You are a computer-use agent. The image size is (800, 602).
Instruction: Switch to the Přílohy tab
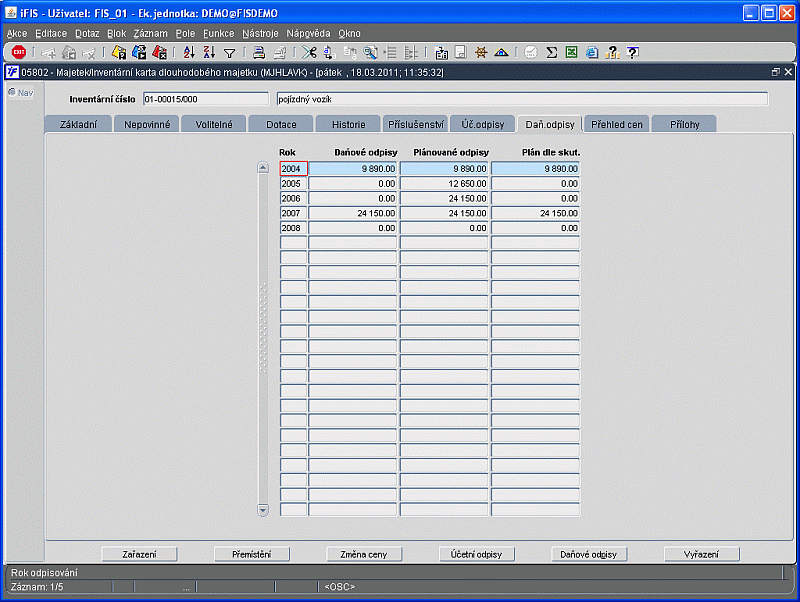point(685,124)
